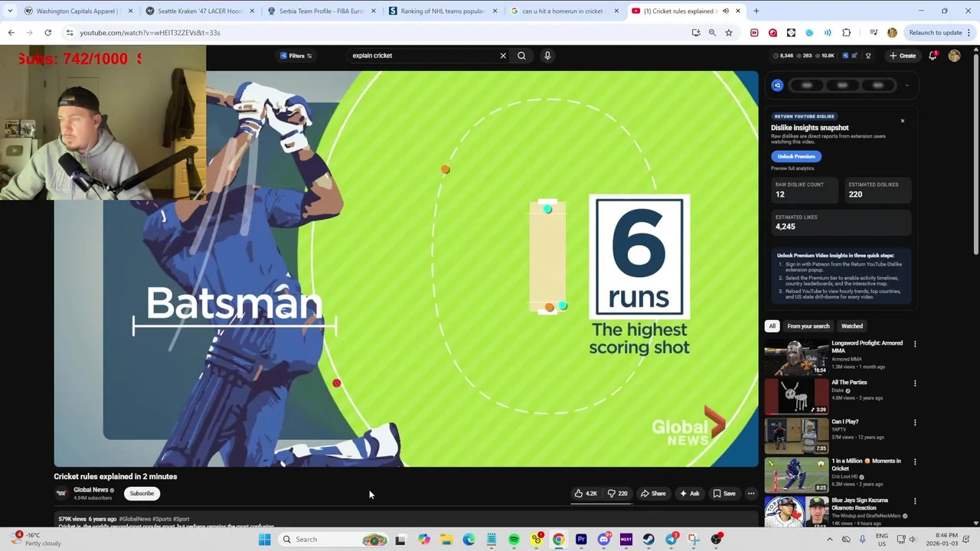The image size is (980, 551).
Task: Click the Chrome profile avatar
Action: point(892,33)
